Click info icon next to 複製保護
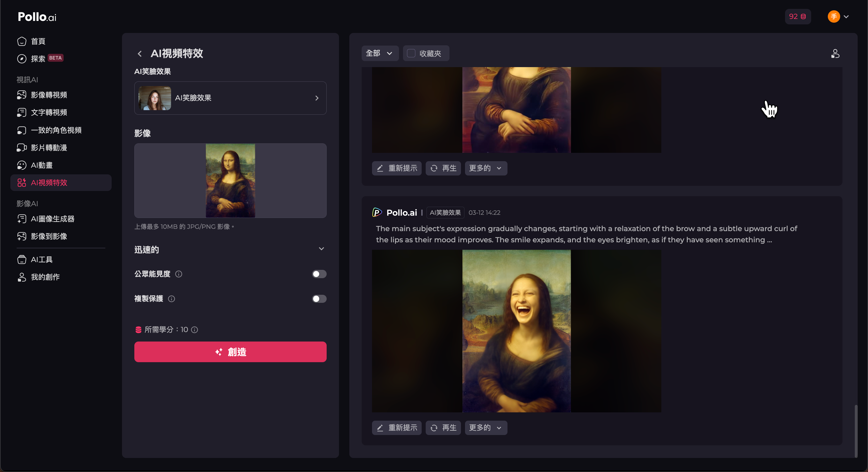This screenshot has width=868, height=472. [172, 299]
